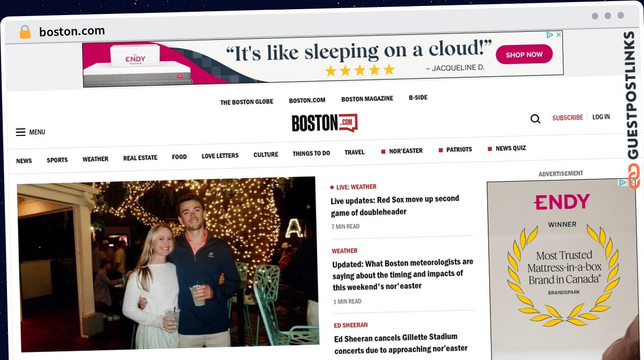Click the "ADVERTISEMENT" label above the sidebar ad
The width and height of the screenshot is (644, 360).
(x=561, y=174)
